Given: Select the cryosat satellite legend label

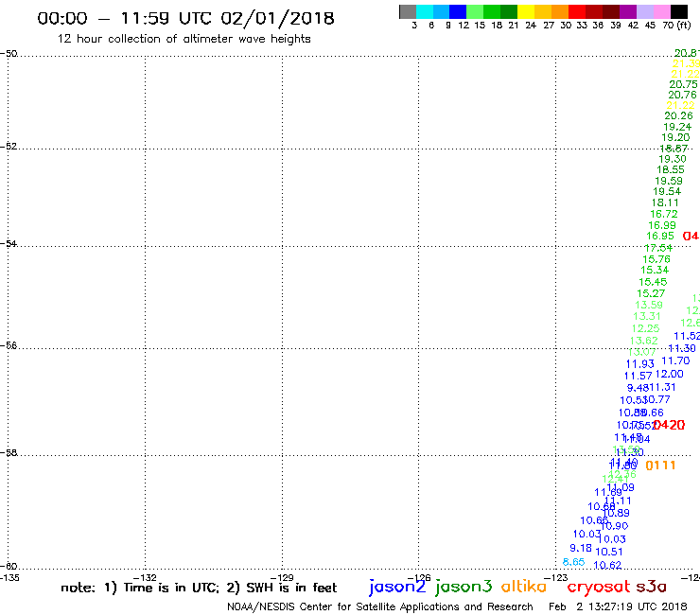Looking at the screenshot, I should click(x=599, y=588).
